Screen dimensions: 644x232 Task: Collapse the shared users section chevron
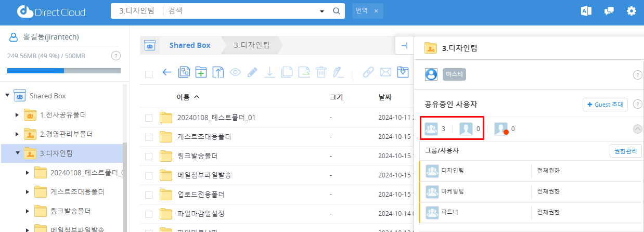point(637,129)
